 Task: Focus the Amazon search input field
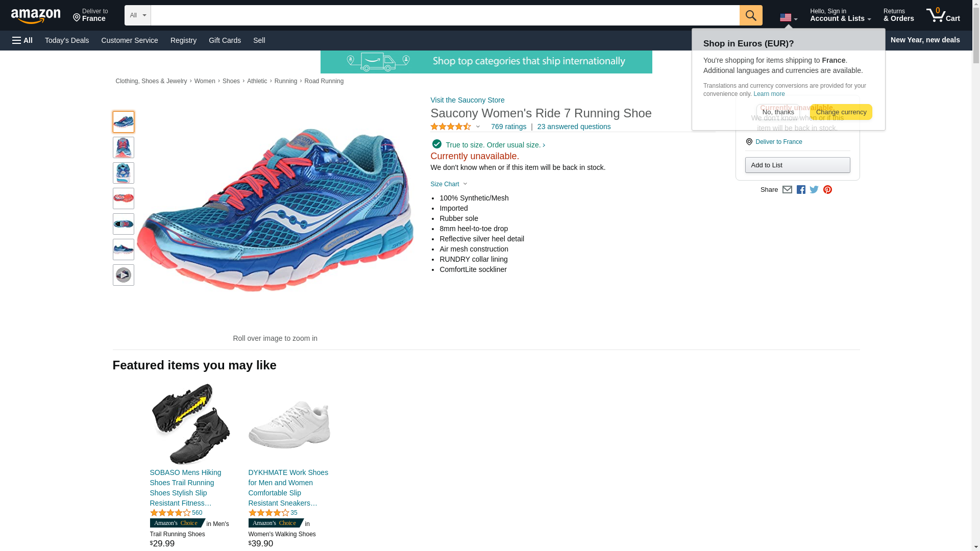445,15
